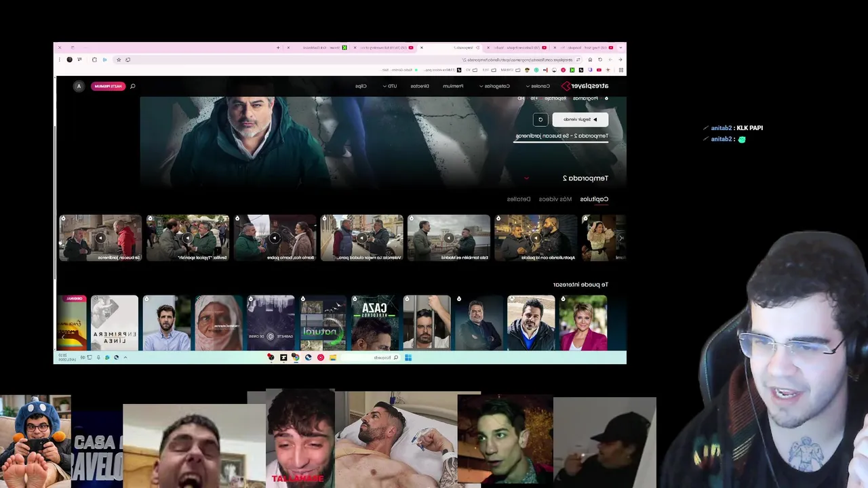Click the browser bookmark star icon
Viewport: 868px width, 488px height.
point(119,60)
